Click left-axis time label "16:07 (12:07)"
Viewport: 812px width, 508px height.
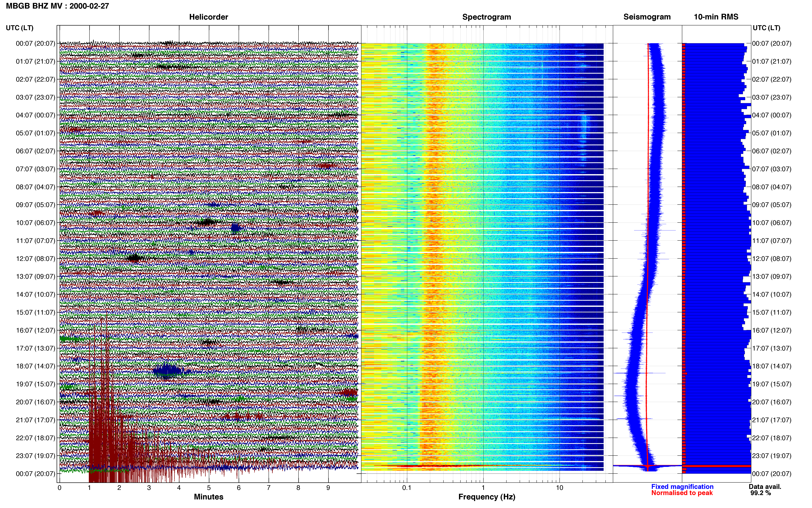(36, 330)
